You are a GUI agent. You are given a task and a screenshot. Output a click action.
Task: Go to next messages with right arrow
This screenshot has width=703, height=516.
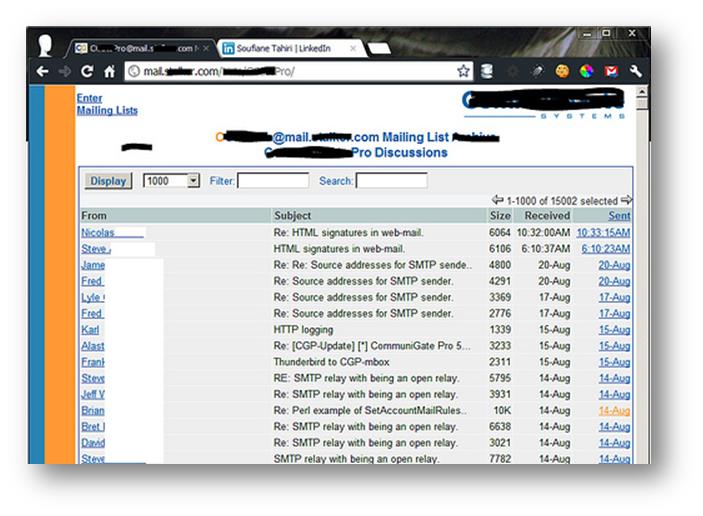pos(626,200)
